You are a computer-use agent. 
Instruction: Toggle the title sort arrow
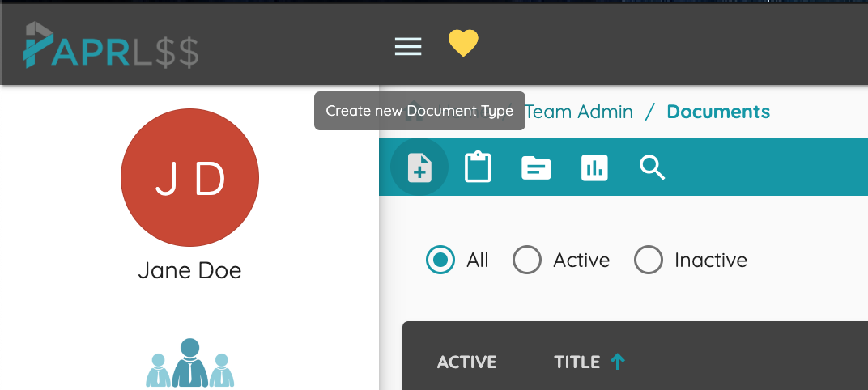(x=618, y=362)
